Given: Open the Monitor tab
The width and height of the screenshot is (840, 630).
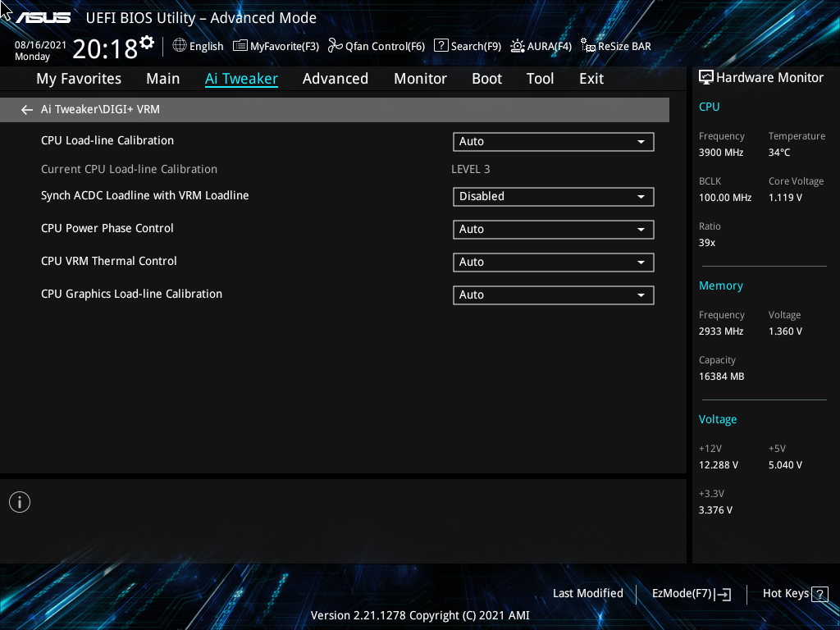Looking at the screenshot, I should (420, 79).
